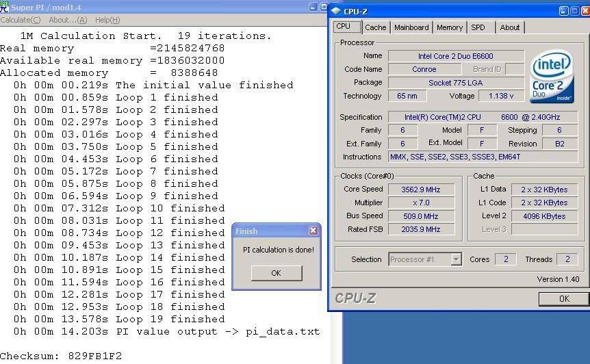Switch to the About tab in CPU-Z
Screen dimensions: 590x364
(x=509, y=27)
